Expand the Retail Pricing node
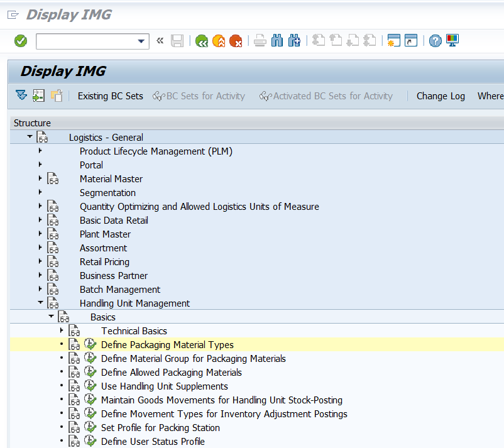Viewport: 504px width, 448px height. pyautogui.click(x=40, y=261)
